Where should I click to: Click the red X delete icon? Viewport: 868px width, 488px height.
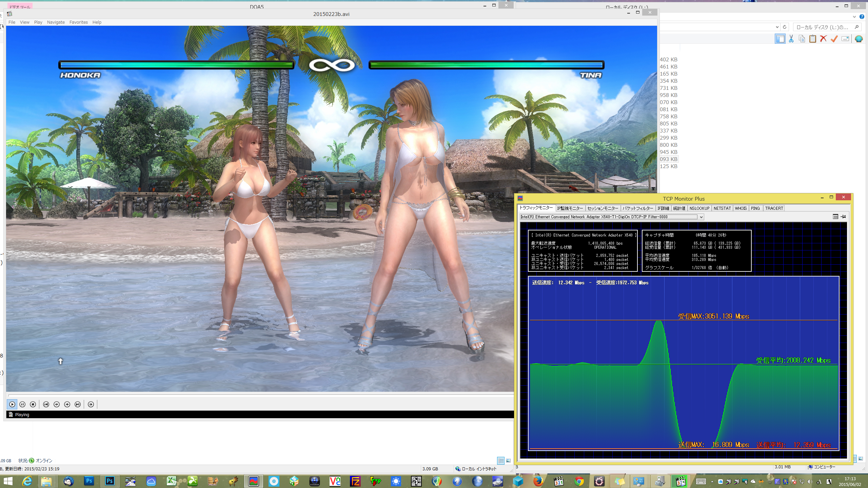coord(823,39)
